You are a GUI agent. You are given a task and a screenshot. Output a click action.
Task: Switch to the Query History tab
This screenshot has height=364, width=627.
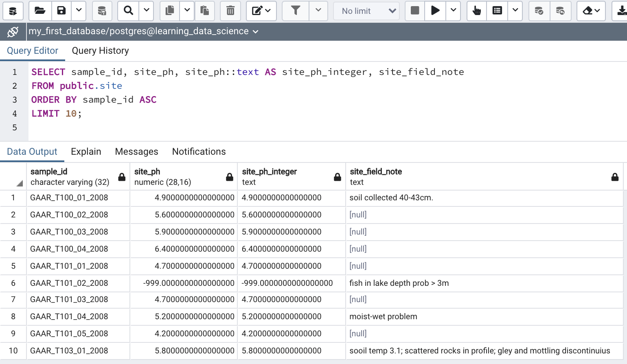click(100, 50)
